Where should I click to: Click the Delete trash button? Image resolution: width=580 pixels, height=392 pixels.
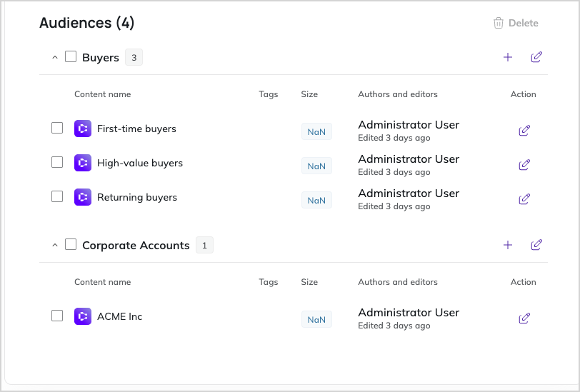tap(516, 23)
